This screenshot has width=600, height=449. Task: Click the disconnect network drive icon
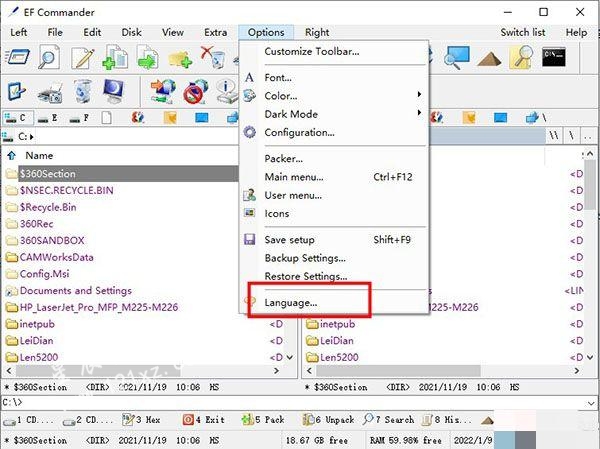coord(196,91)
